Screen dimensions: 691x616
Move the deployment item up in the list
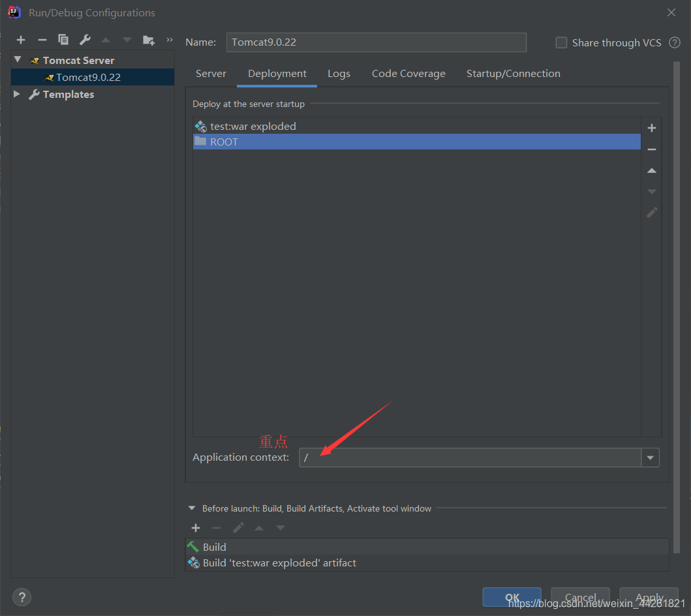652,170
